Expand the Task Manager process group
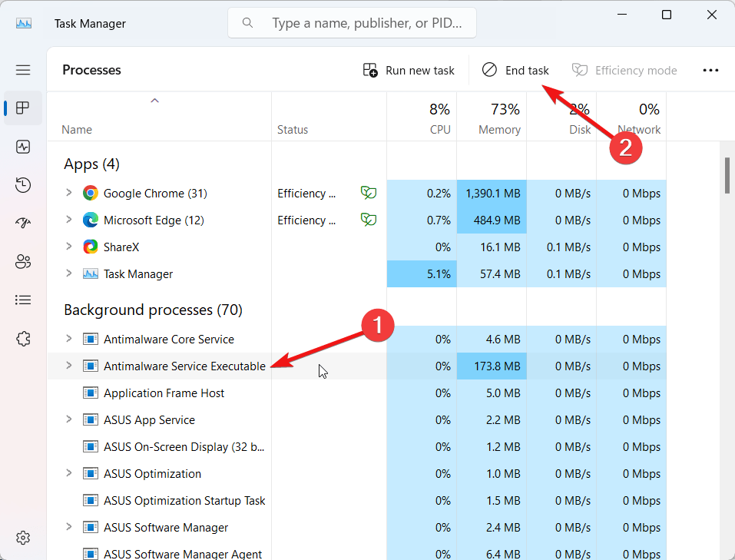Viewport: 735px width, 560px height. point(69,273)
